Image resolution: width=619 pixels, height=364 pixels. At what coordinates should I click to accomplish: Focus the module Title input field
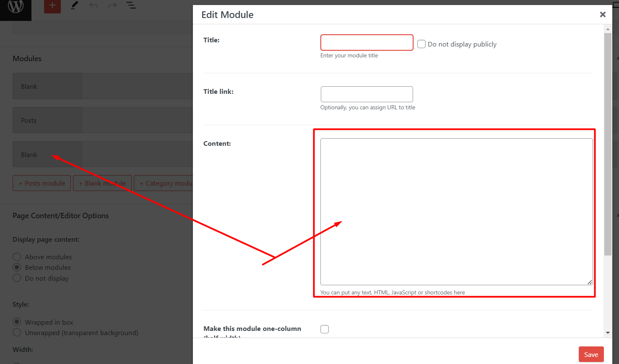[367, 42]
